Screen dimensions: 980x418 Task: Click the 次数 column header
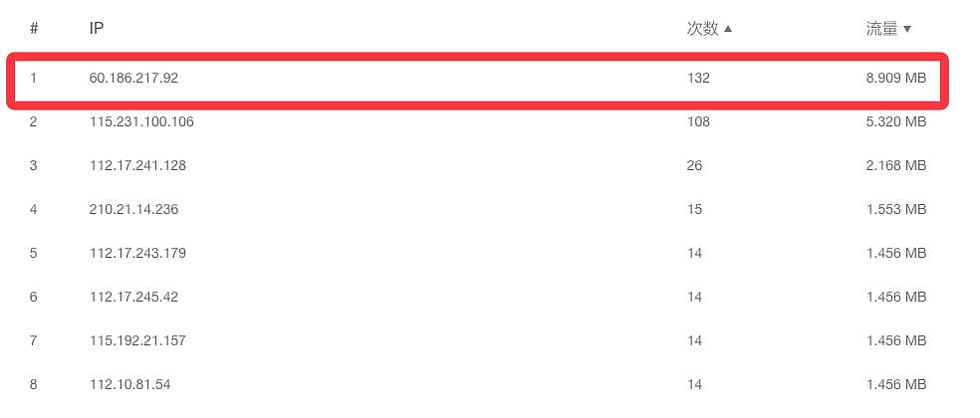point(702,29)
